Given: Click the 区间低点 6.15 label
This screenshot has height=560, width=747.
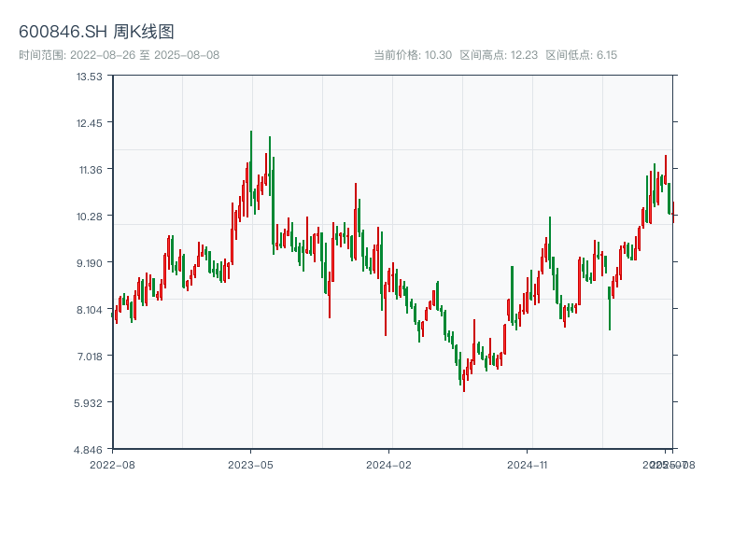Looking at the screenshot, I should pyautogui.click(x=581, y=55).
